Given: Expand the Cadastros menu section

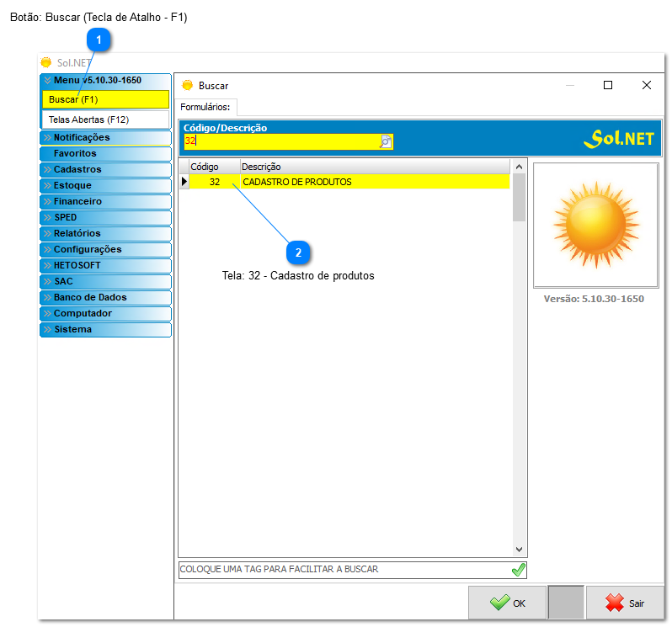Looking at the screenshot, I should coord(105,169).
